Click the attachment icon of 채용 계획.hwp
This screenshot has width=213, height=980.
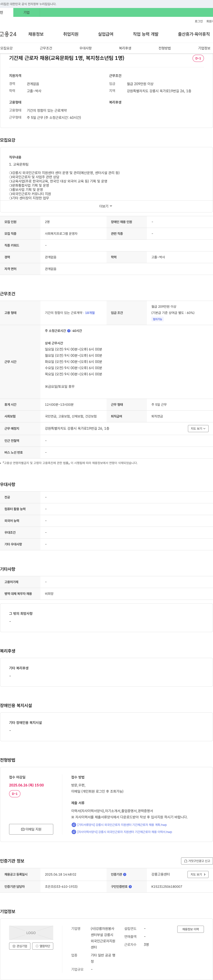click(x=74, y=825)
